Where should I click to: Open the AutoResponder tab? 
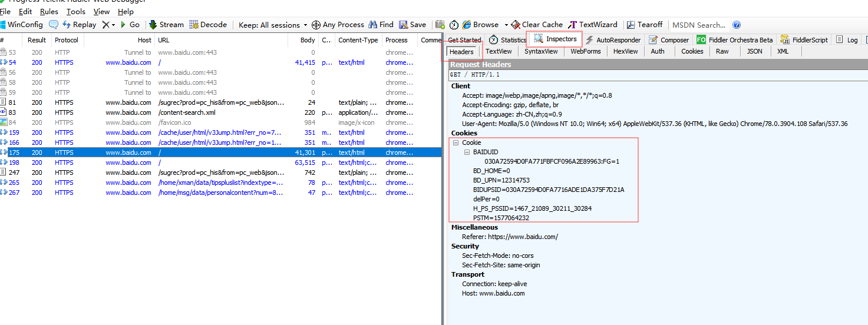coord(613,40)
